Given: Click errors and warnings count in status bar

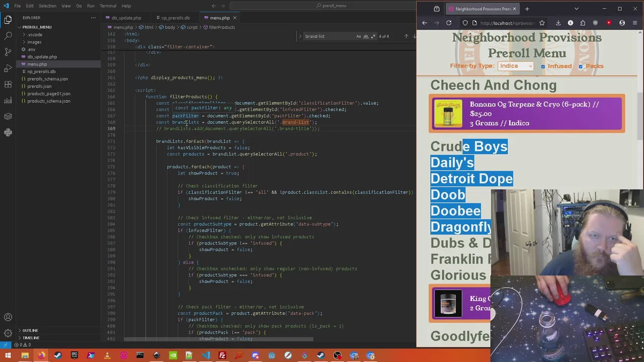Looking at the screenshot, I should click(x=23, y=344).
